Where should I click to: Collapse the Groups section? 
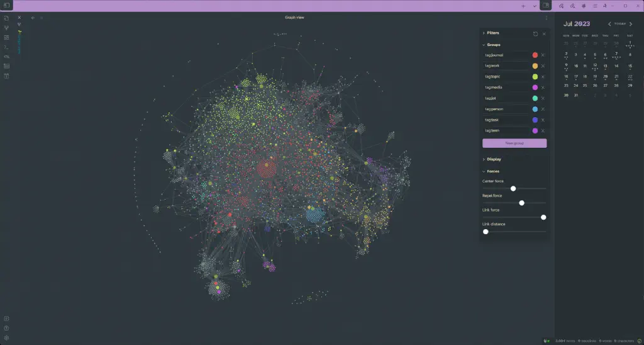pos(492,45)
